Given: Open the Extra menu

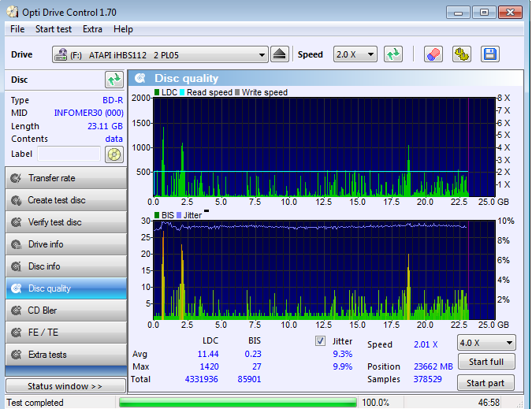Looking at the screenshot, I should click(92, 29).
